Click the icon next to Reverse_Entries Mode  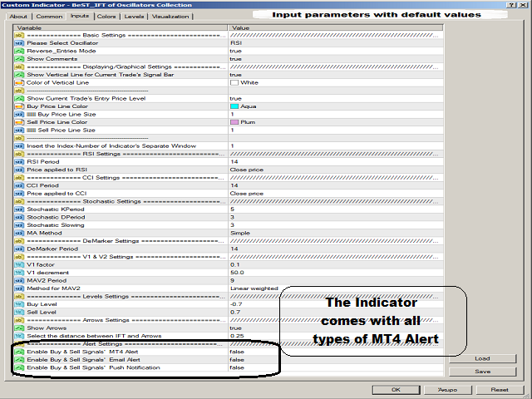[19, 52]
